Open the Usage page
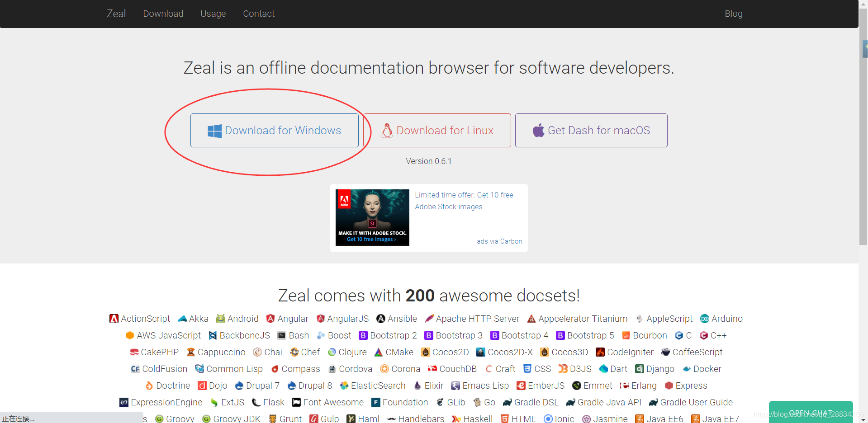 click(x=213, y=14)
